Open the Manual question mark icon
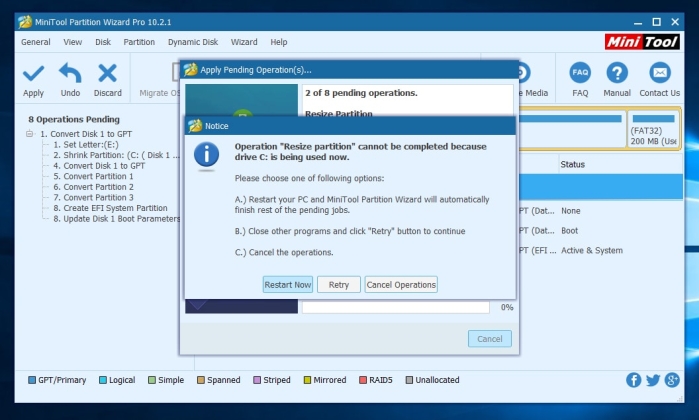 click(617, 73)
